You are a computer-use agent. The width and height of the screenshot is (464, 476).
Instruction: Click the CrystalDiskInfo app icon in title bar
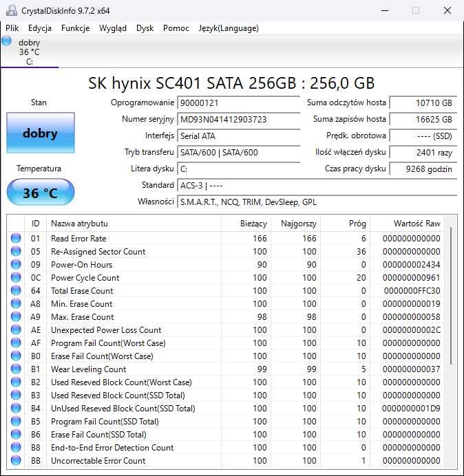(x=12, y=10)
